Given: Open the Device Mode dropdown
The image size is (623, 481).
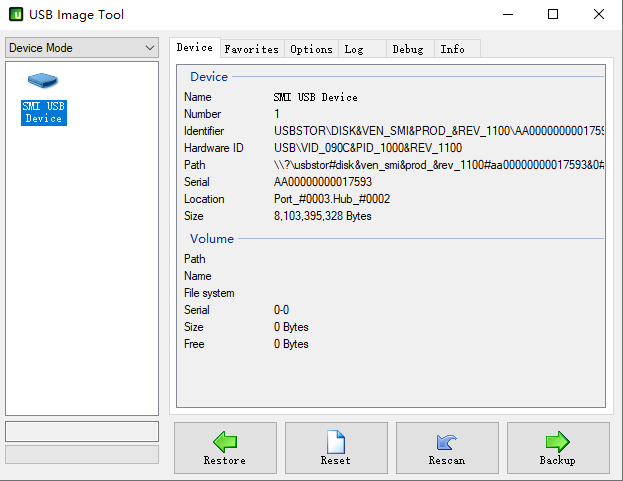Looking at the screenshot, I should pyautogui.click(x=82, y=48).
